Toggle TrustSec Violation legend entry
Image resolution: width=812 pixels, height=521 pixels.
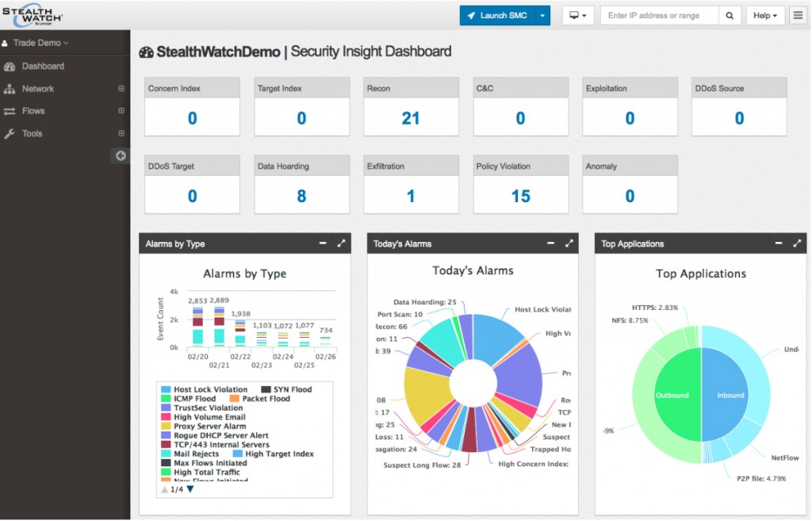(x=202, y=408)
